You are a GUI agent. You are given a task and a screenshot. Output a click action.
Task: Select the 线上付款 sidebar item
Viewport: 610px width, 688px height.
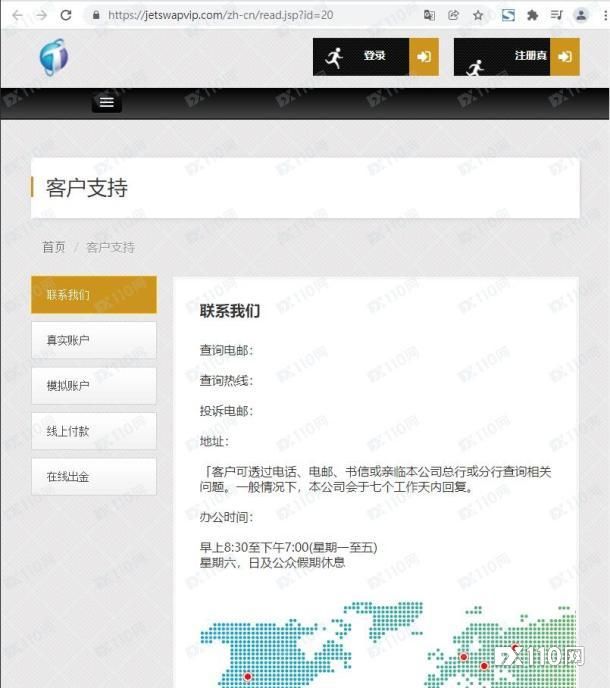[94, 431]
